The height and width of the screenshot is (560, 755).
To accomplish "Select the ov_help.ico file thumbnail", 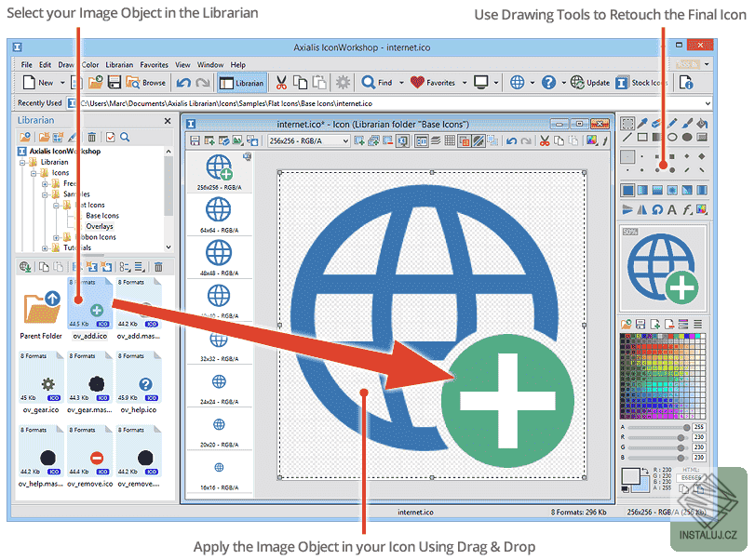I will [139, 383].
